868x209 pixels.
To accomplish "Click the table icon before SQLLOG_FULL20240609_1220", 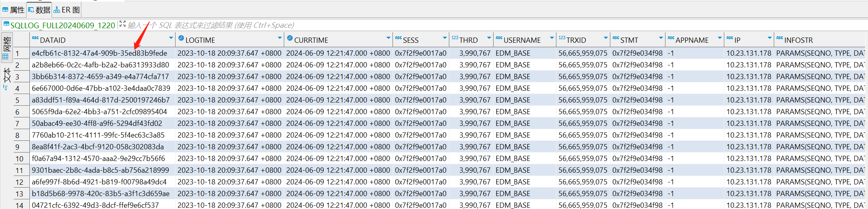I will (x=6, y=25).
